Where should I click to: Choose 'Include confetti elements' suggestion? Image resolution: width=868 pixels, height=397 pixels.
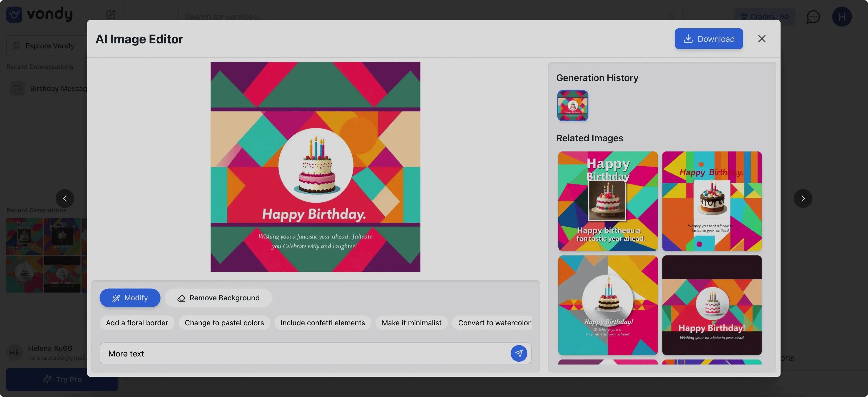coord(322,323)
